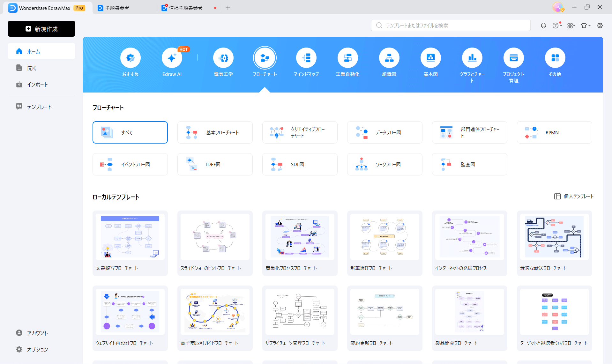Choose the マインドマップ category icon

click(306, 58)
